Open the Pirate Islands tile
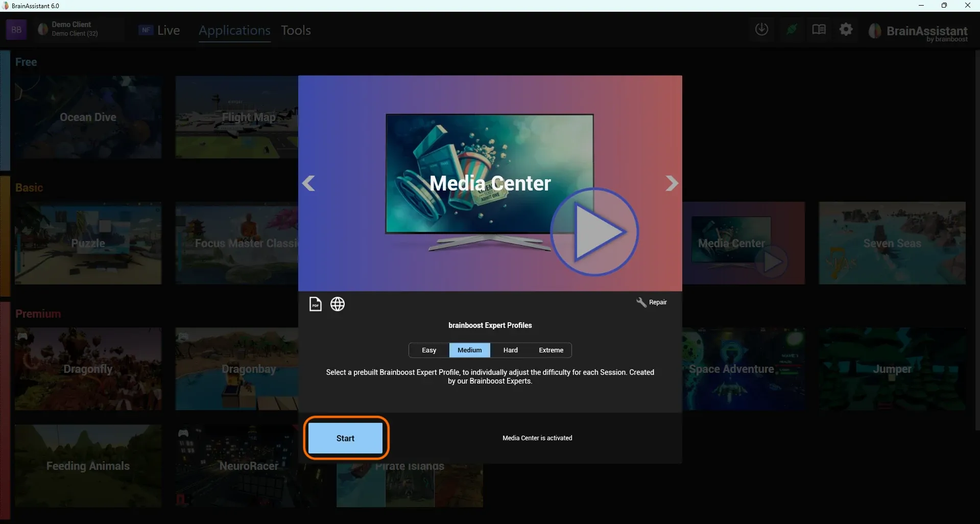Image resolution: width=980 pixels, height=524 pixels. [x=410, y=485]
